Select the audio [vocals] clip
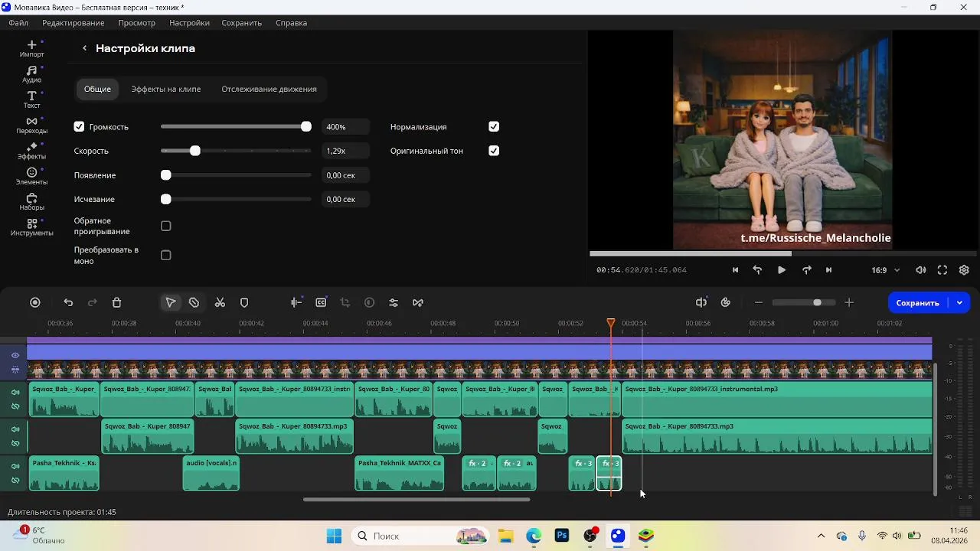Screen dimensions: 980x551 211,474
